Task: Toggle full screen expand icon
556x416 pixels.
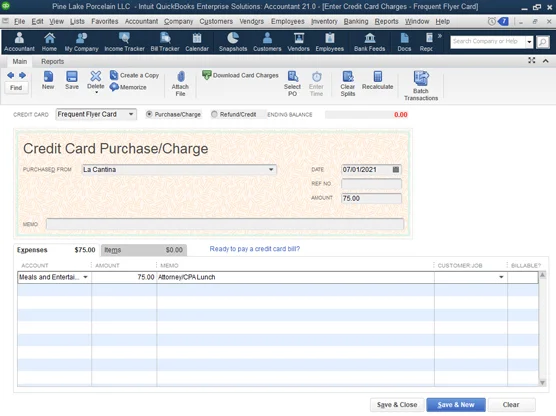Action: coord(532,60)
